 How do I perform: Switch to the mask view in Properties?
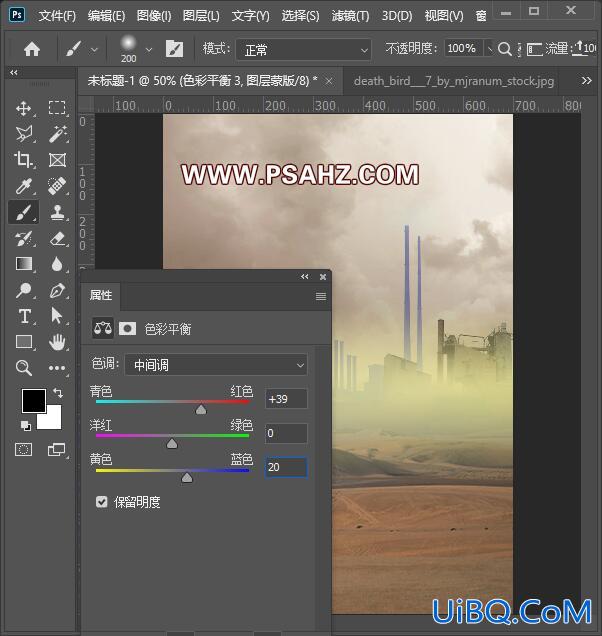[x=127, y=328]
